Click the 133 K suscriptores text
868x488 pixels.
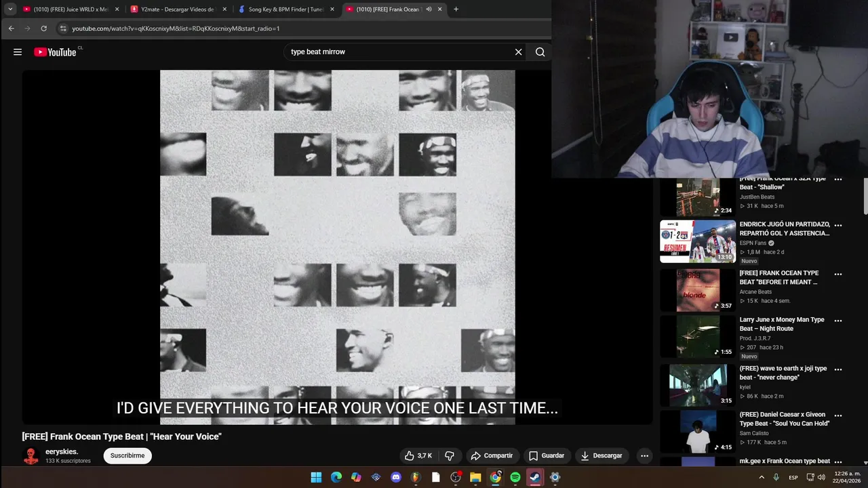coord(68,461)
